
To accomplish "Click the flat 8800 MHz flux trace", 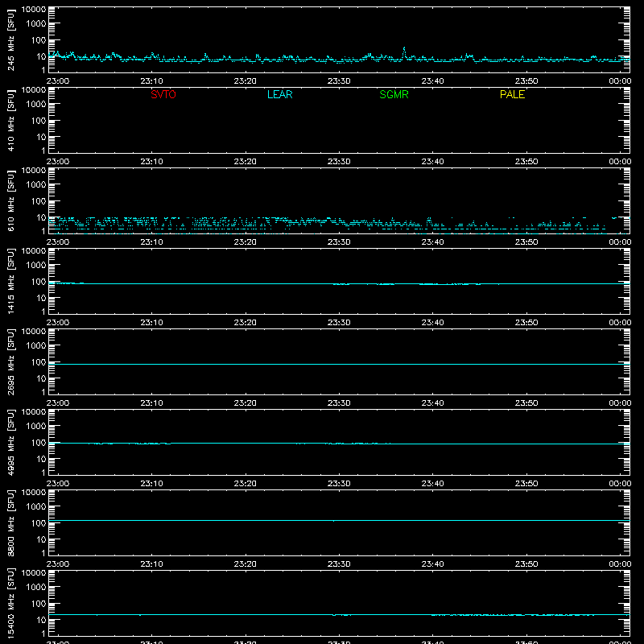I will (339, 520).
